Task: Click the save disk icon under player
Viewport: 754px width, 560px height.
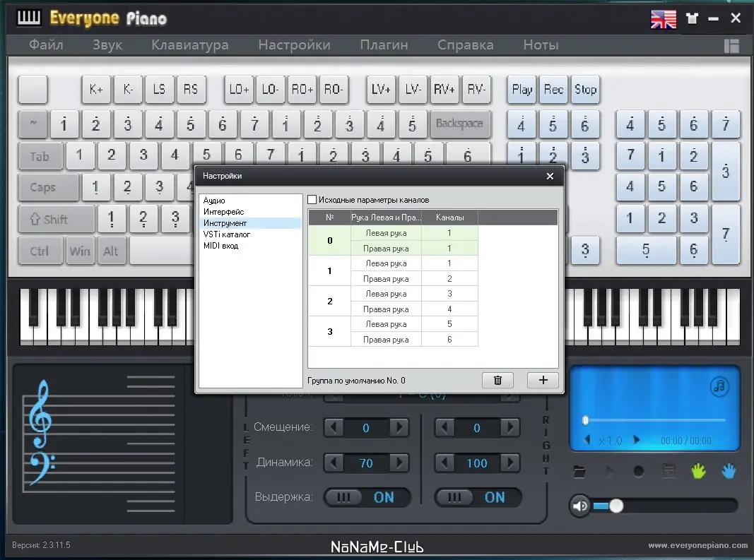Action: 669,471
